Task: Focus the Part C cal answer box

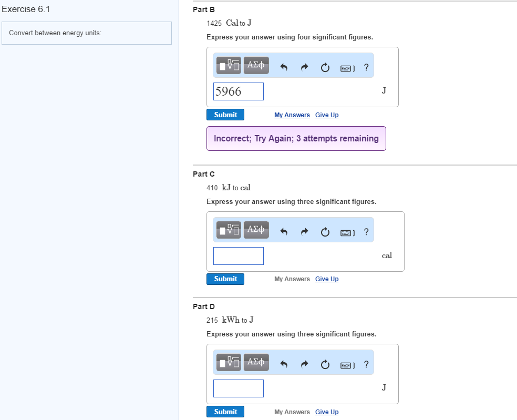Action: [239, 256]
